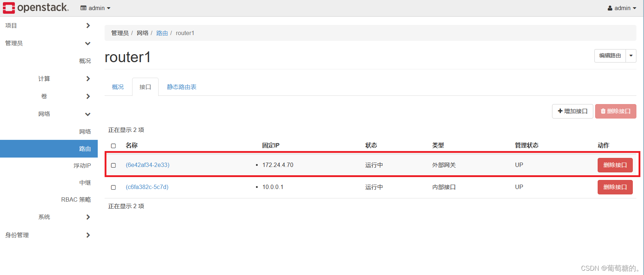Open the 浮动IP sidebar item
The height and width of the screenshot is (275, 644).
click(x=82, y=166)
